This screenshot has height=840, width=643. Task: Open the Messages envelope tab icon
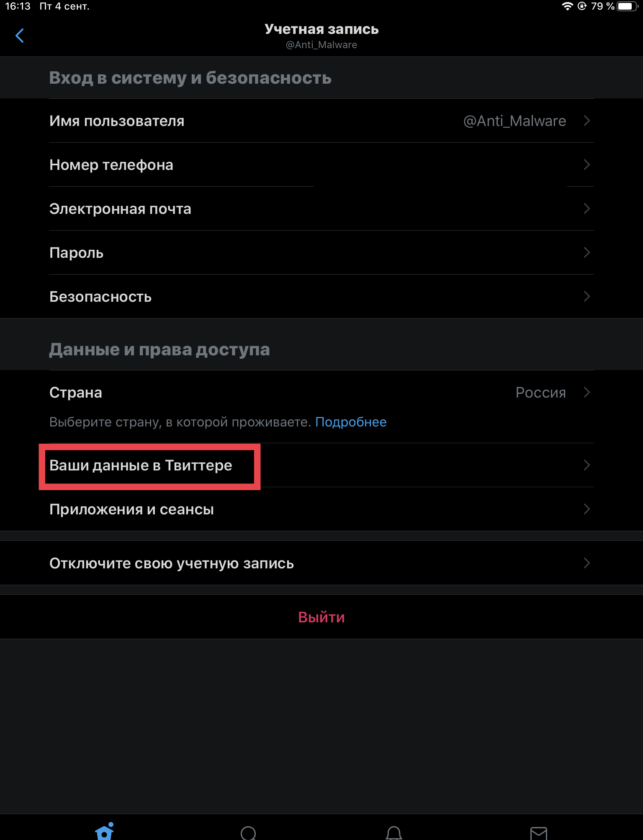coord(538,833)
